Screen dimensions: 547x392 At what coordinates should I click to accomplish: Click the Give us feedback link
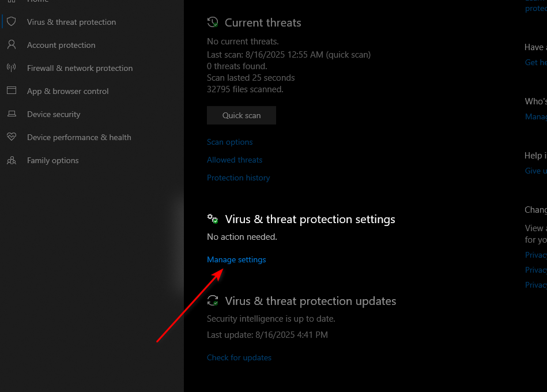[535, 171]
